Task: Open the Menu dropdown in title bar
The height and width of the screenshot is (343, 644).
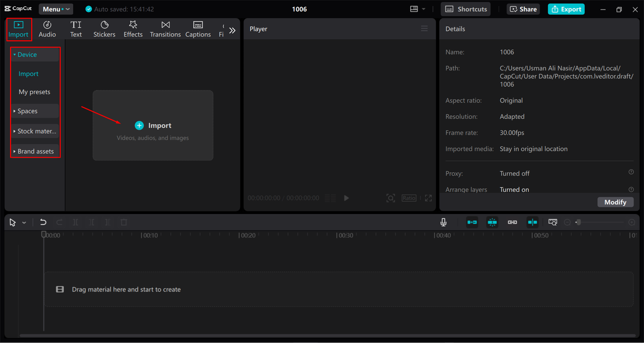Action: 56,9
